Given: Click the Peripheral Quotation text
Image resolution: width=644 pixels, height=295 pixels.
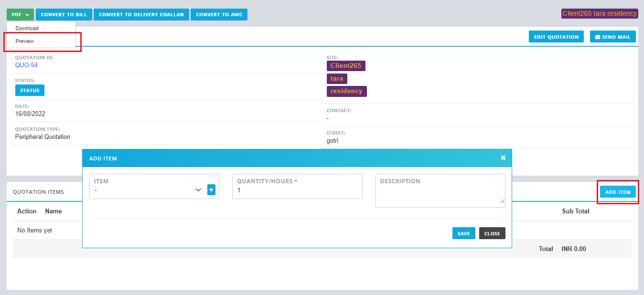Looking at the screenshot, I should click(x=43, y=137).
